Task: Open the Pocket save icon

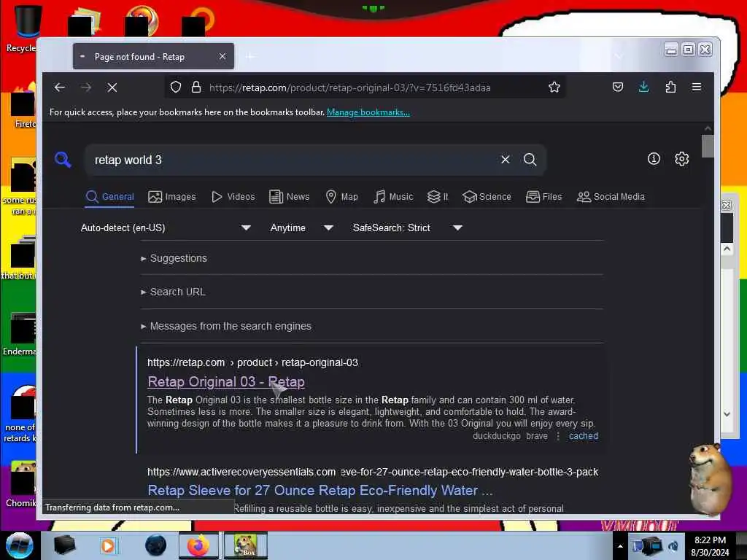Action: pyautogui.click(x=617, y=87)
